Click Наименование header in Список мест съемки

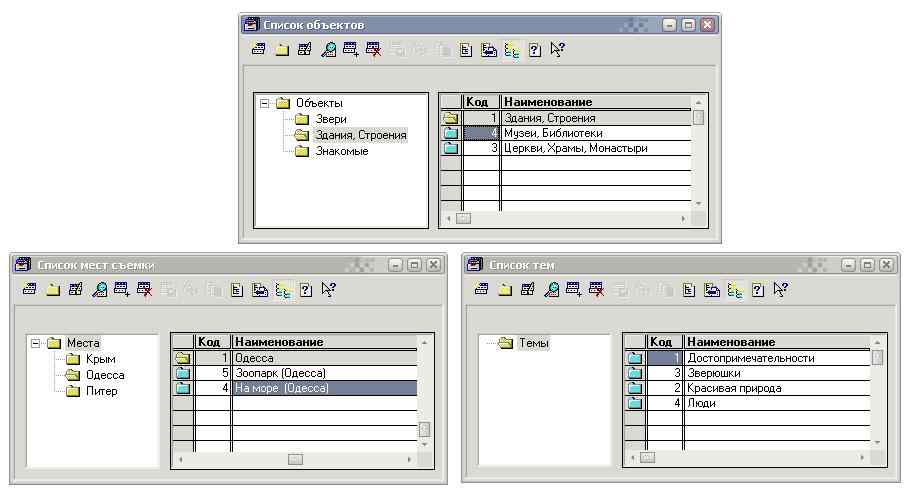[x=324, y=342]
